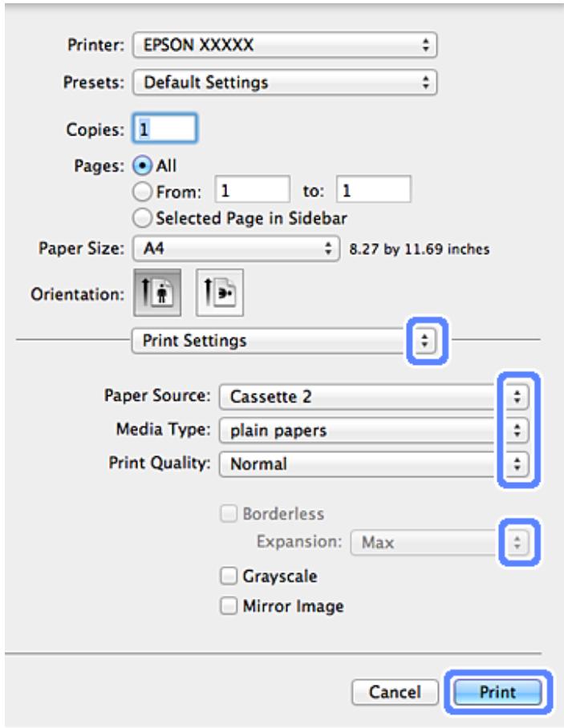Screen dimensions: 564x728
Task: Click the From page number field
Action: pyautogui.click(x=252, y=192)
